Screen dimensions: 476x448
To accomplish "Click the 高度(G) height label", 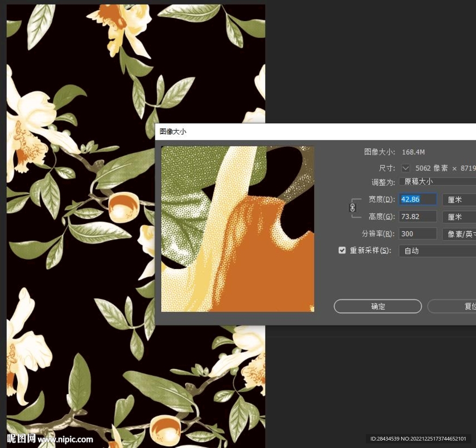I will click(x=382, y=217).
